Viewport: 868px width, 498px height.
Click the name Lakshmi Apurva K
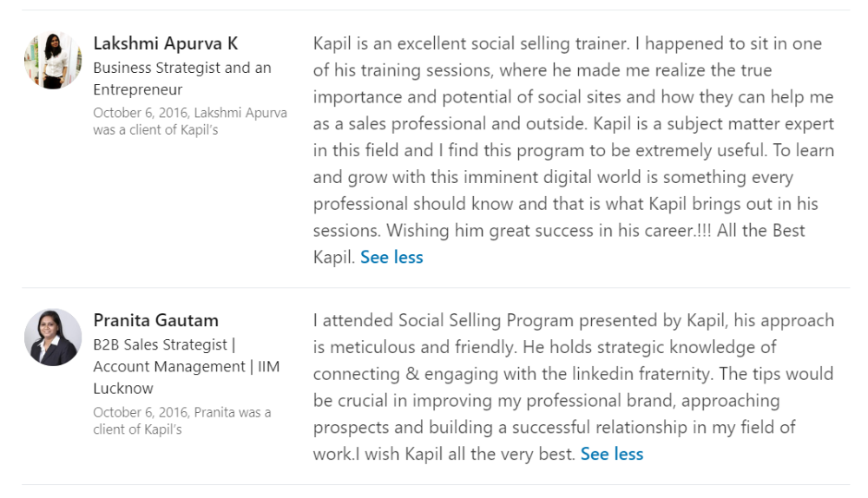pyautogui.click(x=166, y=43)
